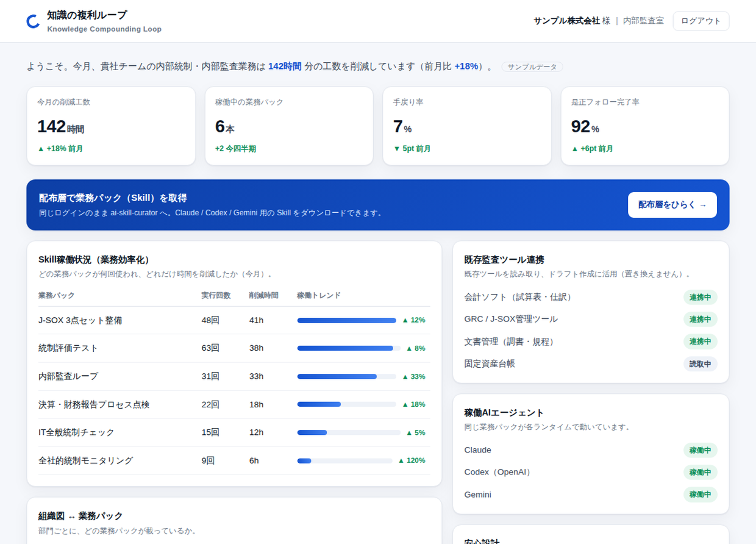This screenshot has width=756, height=544.
Task: Click the ▲ 120% trend value
Action: click(412, 460)
